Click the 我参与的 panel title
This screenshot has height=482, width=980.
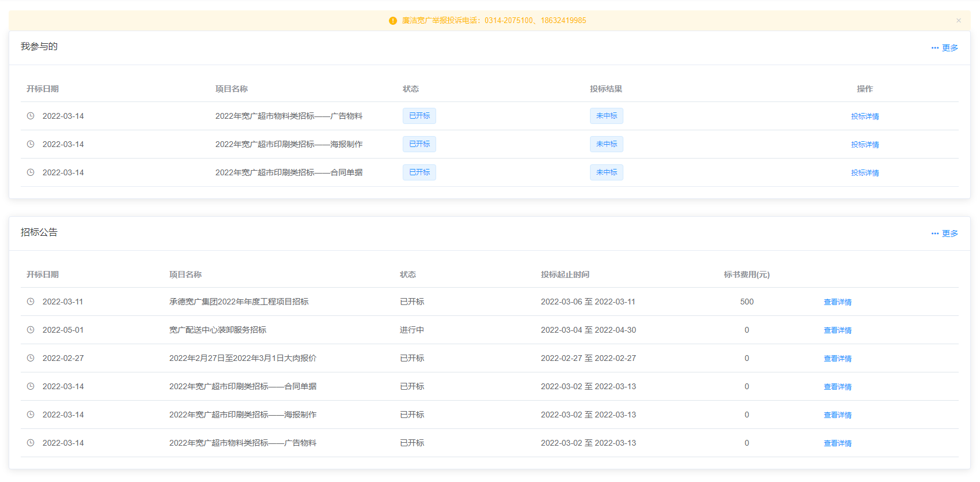[39, 47]
